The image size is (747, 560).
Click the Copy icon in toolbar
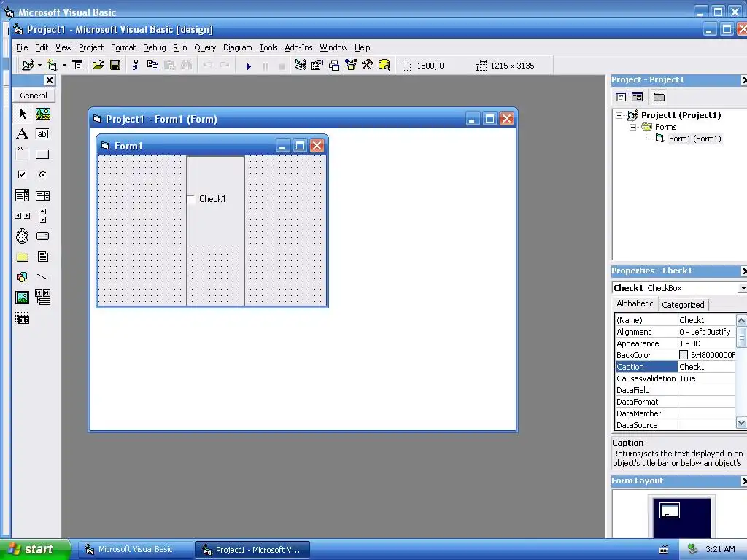pyautogui.click(x=153, y=65)
